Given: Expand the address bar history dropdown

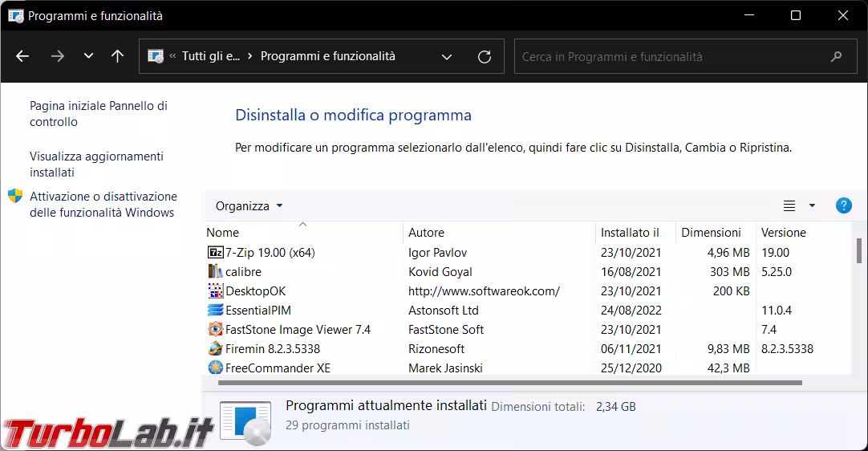Looking at the screenshot, I should pos(447,57).
